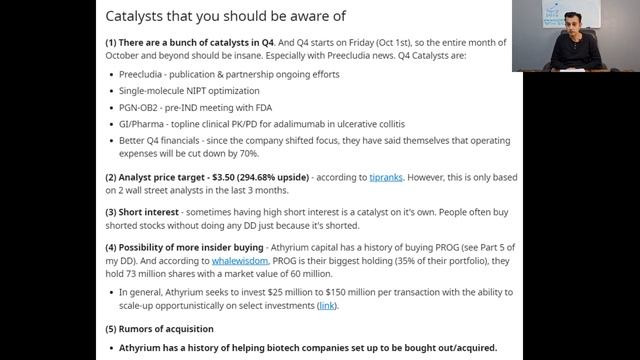Click the whiteboard behind the presenter

pyautogui.click(x=571, y=13)
